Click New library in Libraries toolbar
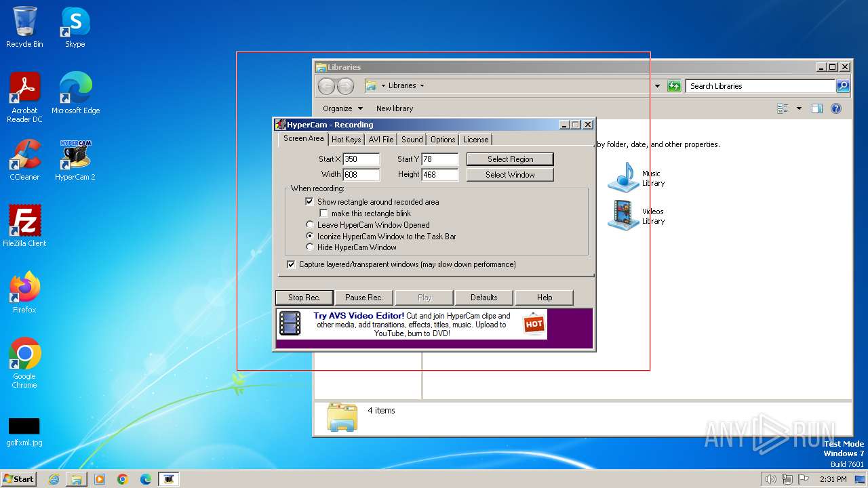868x488 pixels. click(395, 108)
